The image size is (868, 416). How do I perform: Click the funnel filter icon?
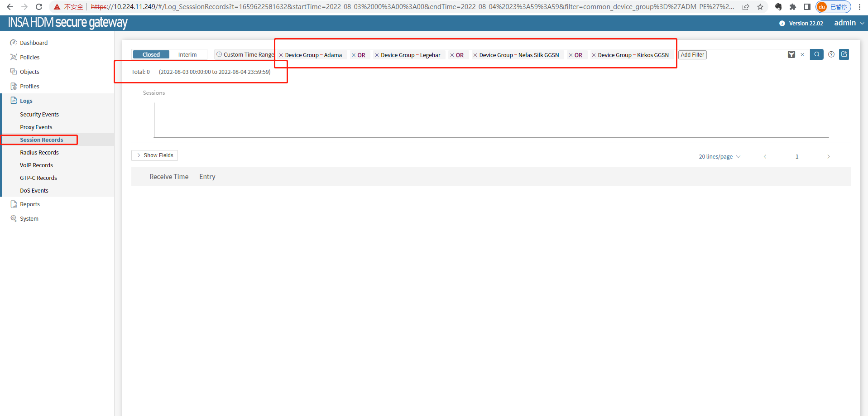click(791, 55)
